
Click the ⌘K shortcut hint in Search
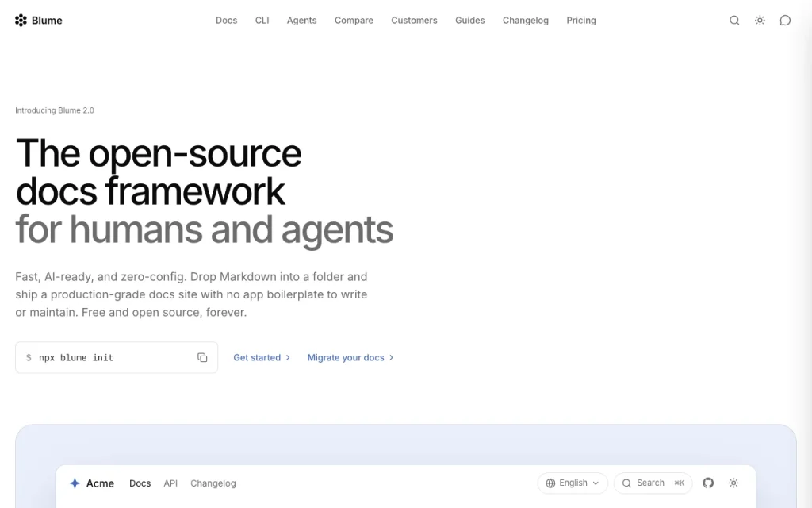[x=679, y=483]
